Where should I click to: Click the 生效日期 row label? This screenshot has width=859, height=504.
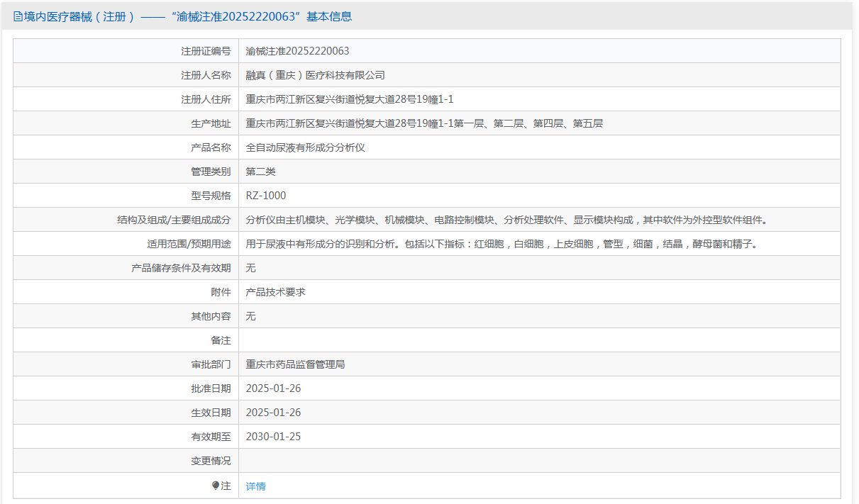(x=211, y=413)
